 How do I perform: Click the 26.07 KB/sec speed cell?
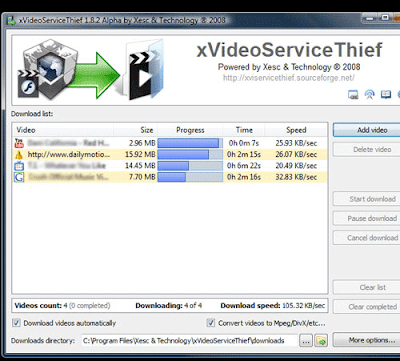coord(296,155)
